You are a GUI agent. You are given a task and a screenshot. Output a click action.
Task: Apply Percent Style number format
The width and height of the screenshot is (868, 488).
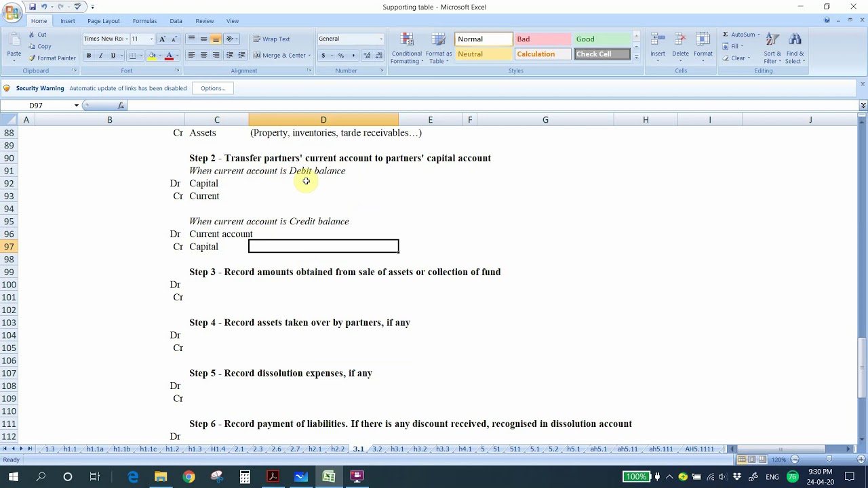click(340, 56)
